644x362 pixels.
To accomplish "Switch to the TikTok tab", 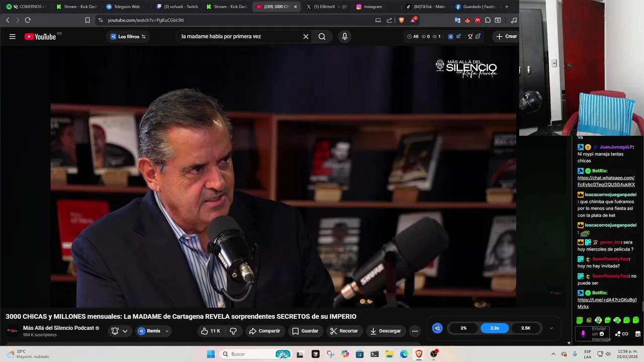I will pos(426,7).
